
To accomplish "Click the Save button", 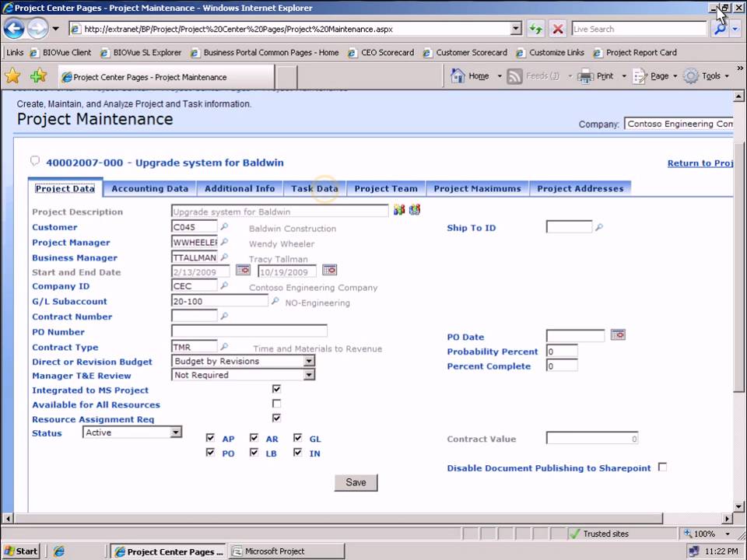I will [x=356, y=482].
